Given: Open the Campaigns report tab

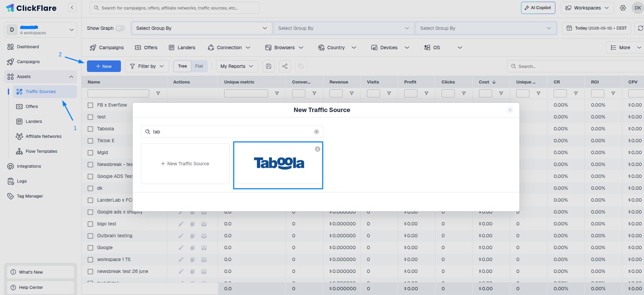Looking at the screenshot, I should click(107, 48).
